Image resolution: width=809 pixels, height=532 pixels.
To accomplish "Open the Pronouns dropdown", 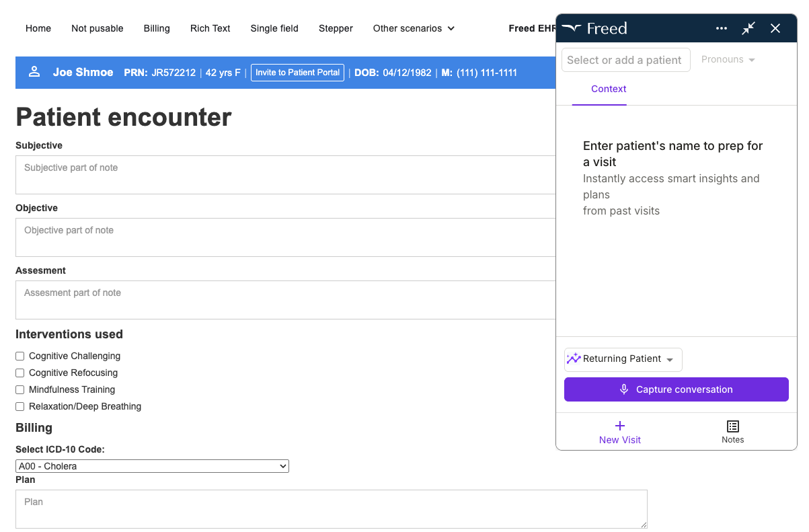I will coord(728,59).
